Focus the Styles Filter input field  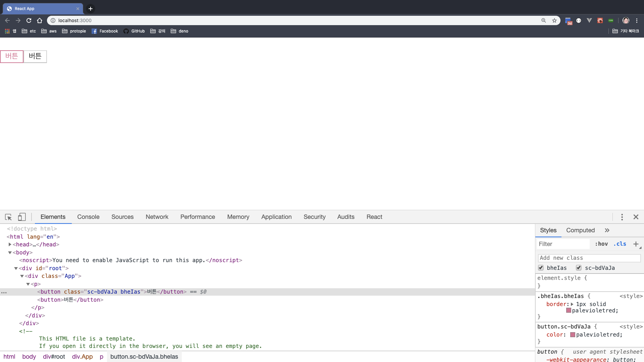563,244
